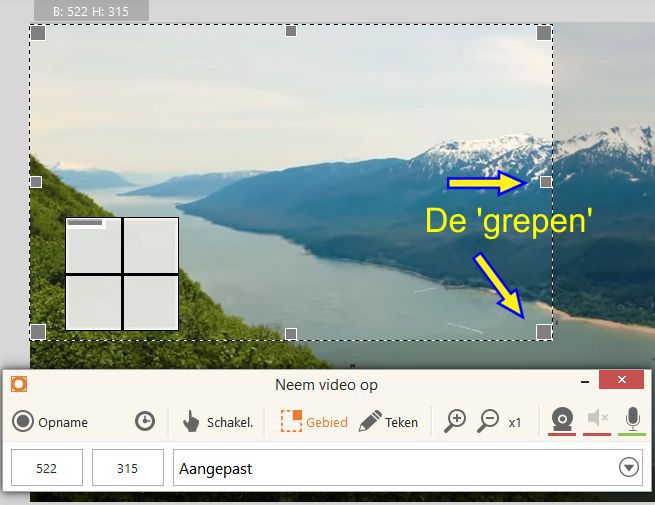
Task: Toggle the microphone recording
Action: tap(632, 420)
